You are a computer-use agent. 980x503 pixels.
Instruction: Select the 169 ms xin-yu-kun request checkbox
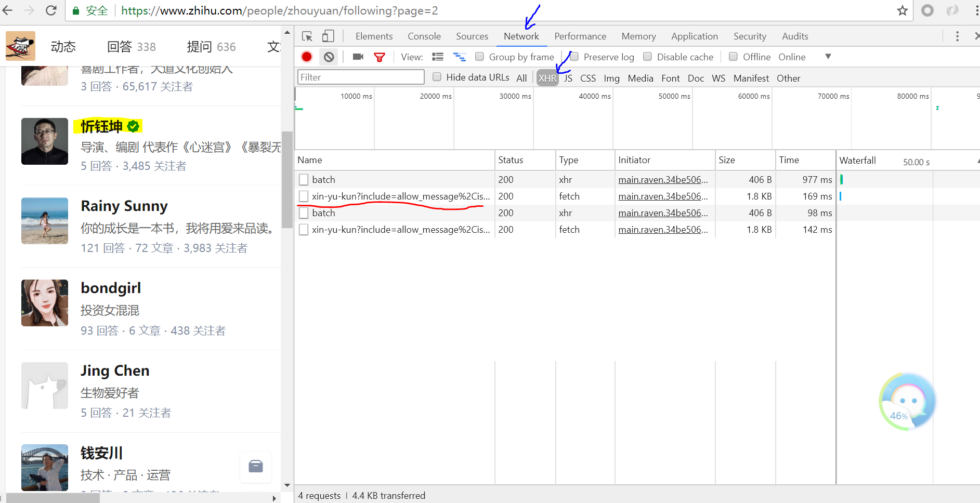pyautogui.click(x=304, y=196)
